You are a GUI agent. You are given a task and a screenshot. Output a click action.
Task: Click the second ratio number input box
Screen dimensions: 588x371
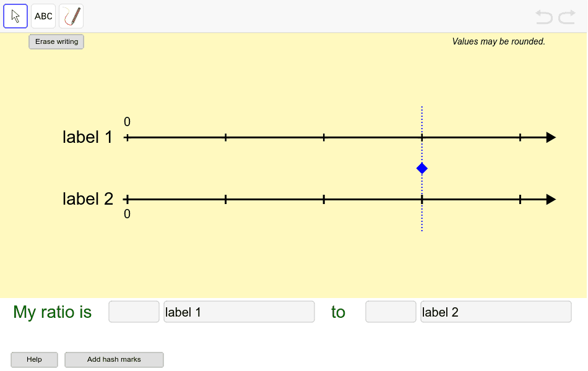point(391,312)
